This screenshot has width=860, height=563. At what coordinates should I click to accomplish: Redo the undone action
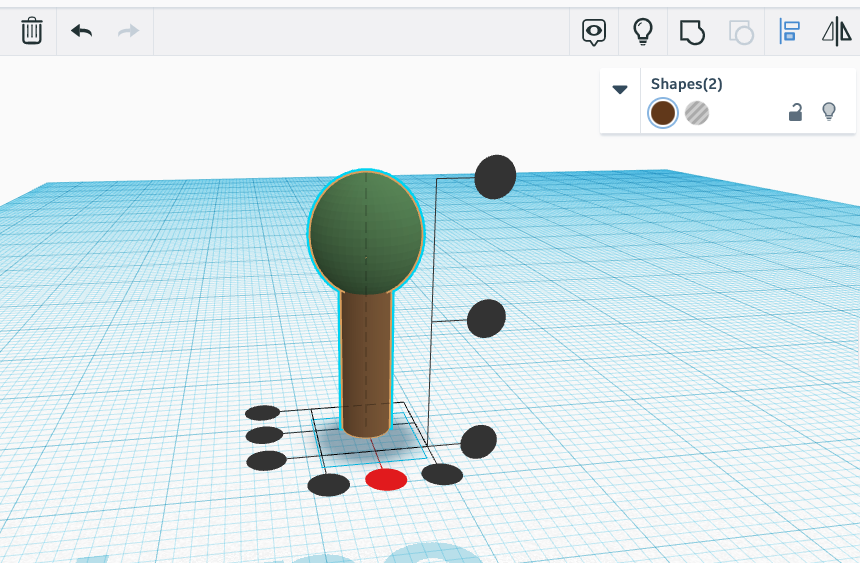coord(128,31)
